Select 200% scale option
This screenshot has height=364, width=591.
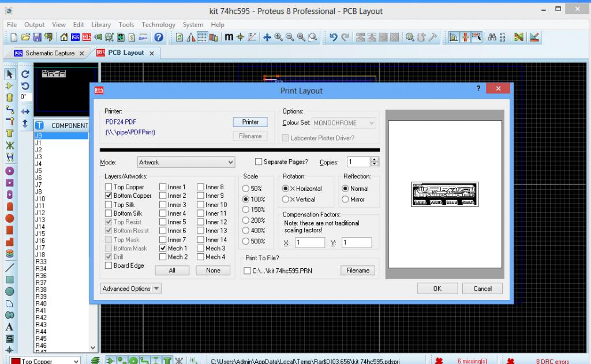pos(246,220)
